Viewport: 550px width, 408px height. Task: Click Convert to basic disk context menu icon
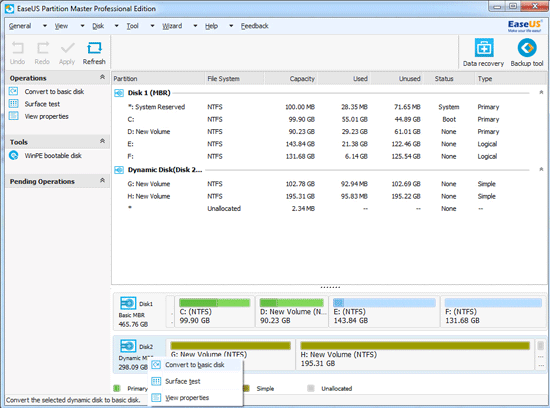156,365
